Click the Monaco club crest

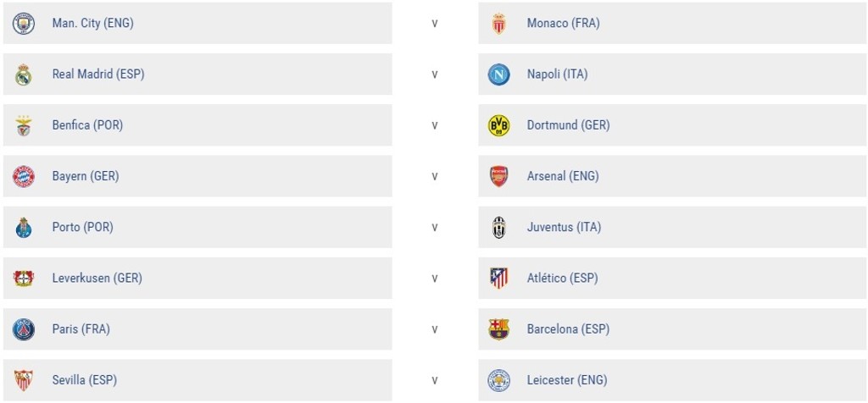point(499,24)
